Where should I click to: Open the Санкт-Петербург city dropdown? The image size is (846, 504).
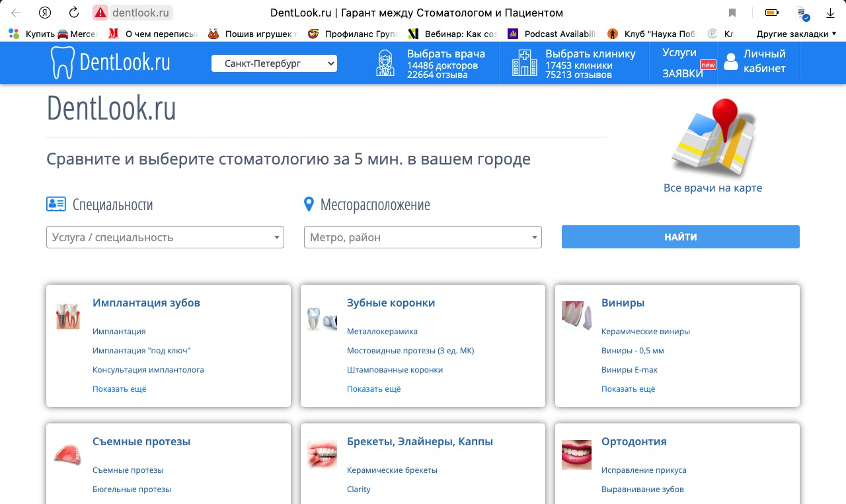click(274, 63)
